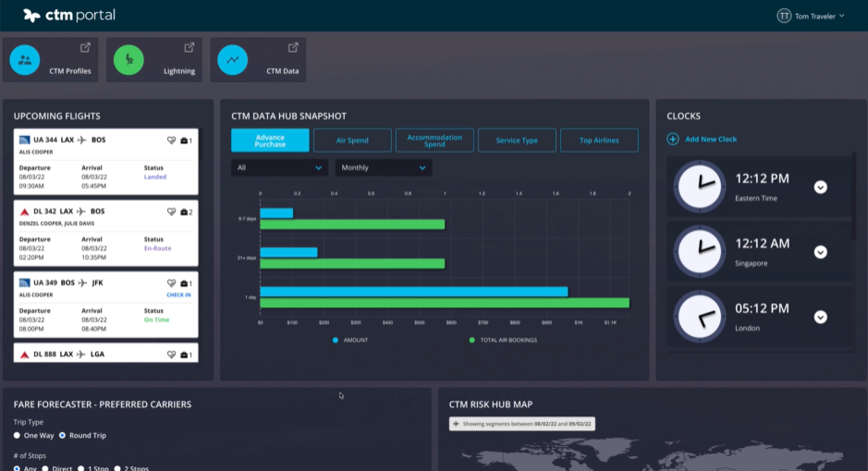Click United airline logo on UA 344 card

click(24, 141)
